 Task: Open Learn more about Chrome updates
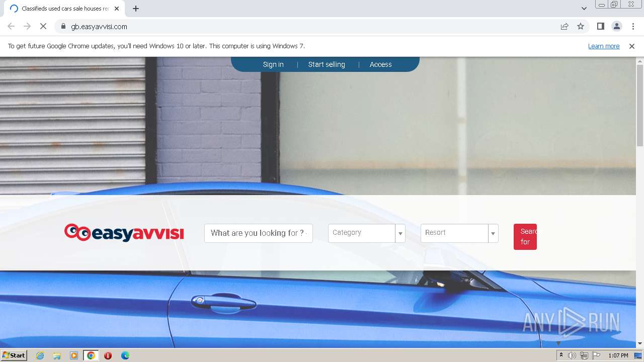(604, 46)
